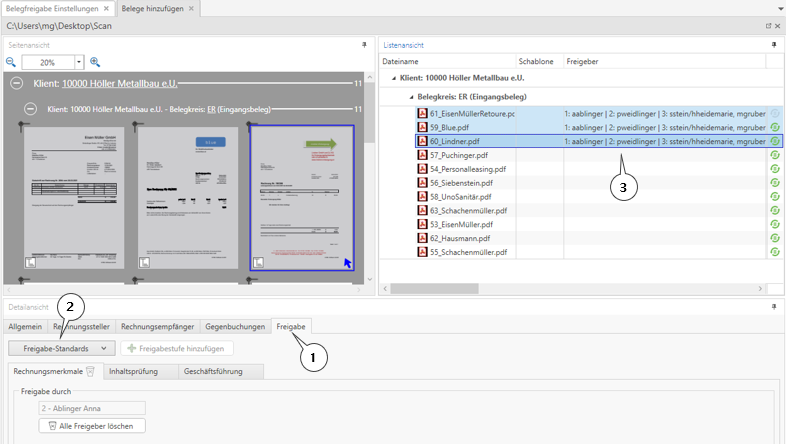Pin the Seitenansicht panel
This screenshot has width=786, height=444.
pos(364,45)
